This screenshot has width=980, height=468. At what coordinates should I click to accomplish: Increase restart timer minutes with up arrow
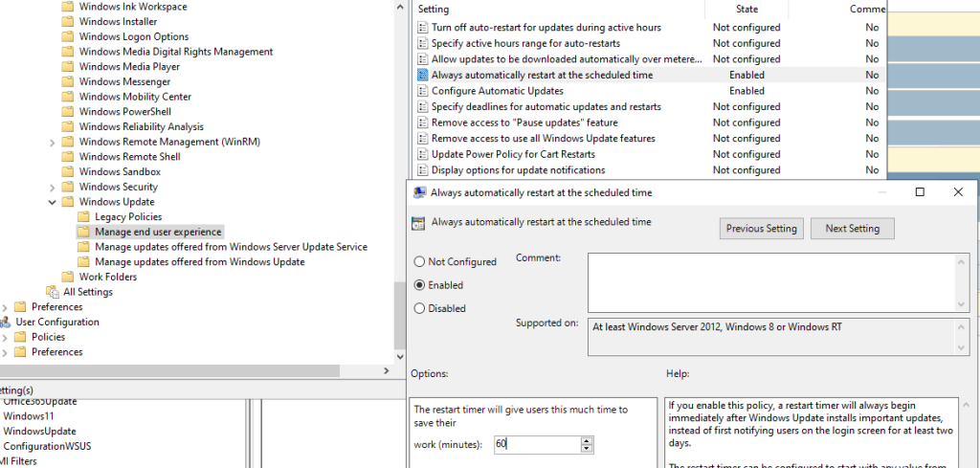pyautogui.click(x=587, y=440)
